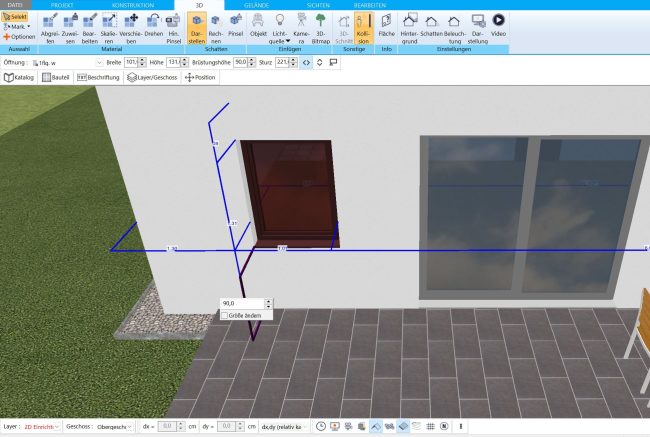The image size is (650, 437).
Task: Toggle the grid icon in status bar
Action: coord(430,426)
